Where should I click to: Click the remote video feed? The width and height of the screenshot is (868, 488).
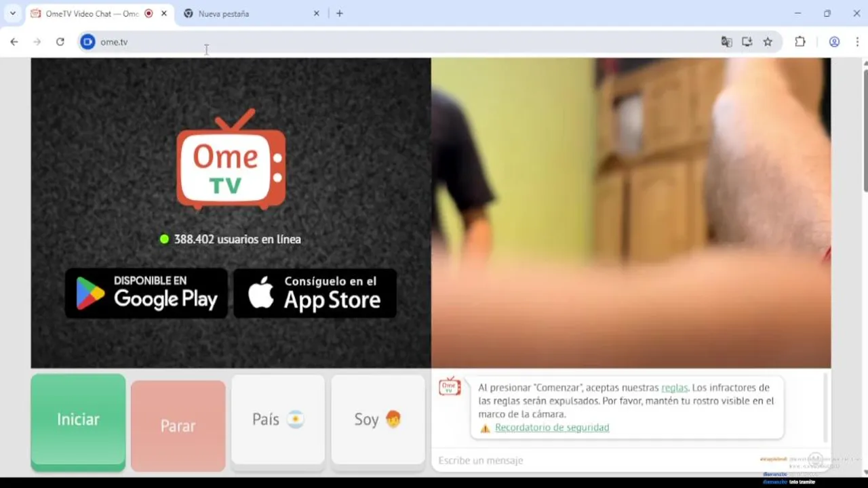631,213
